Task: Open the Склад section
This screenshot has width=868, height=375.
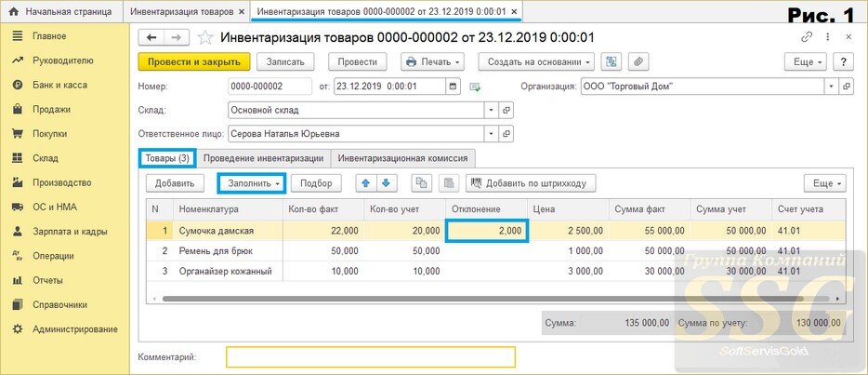Action: [x=45, y=158]
